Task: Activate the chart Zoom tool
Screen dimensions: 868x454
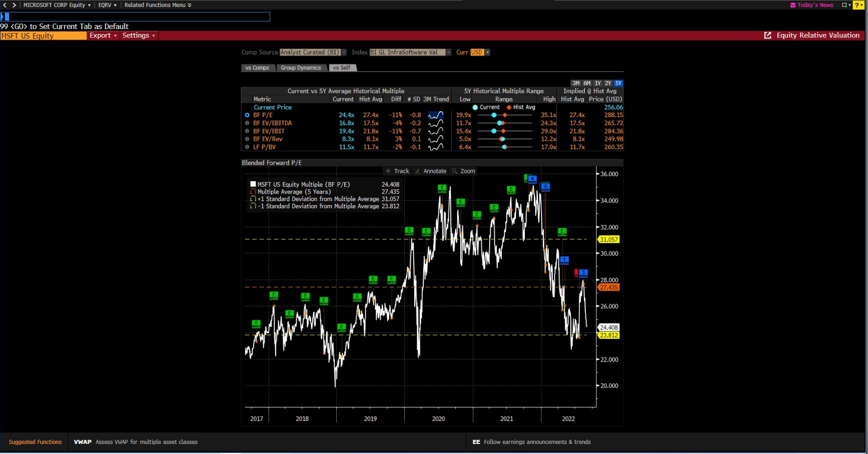Action: 463,171
